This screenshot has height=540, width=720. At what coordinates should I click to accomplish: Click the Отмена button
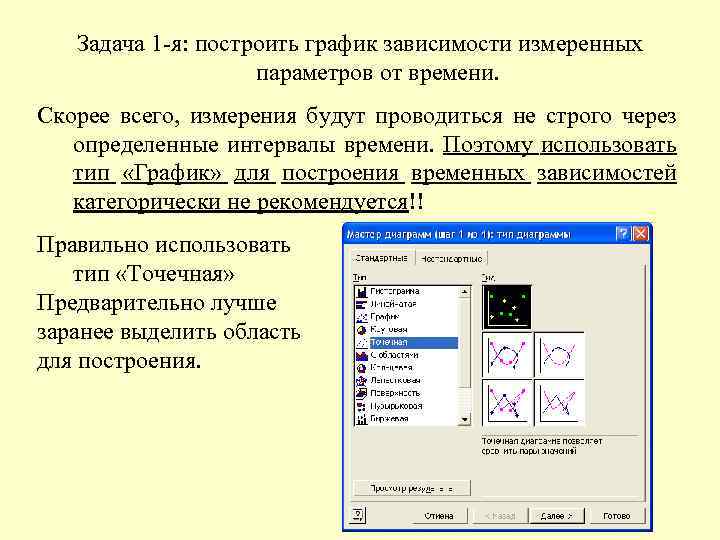click(x=439, y=516)
